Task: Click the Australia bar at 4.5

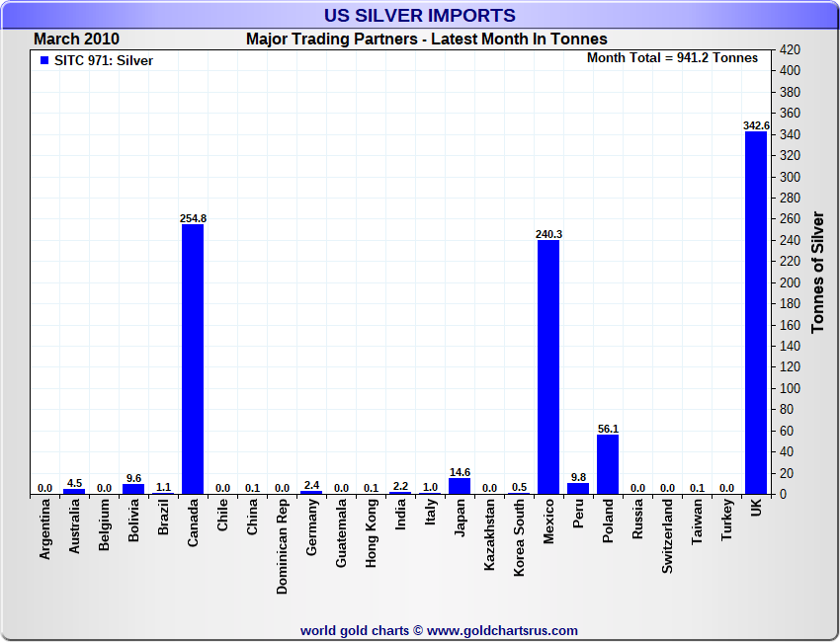Action: (x=74, y=491)
